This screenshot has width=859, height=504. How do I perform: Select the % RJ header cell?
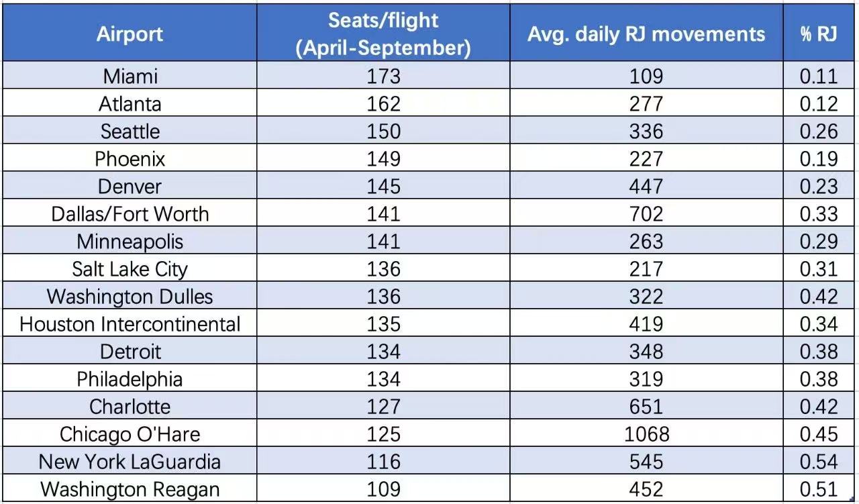pos(819,34)
